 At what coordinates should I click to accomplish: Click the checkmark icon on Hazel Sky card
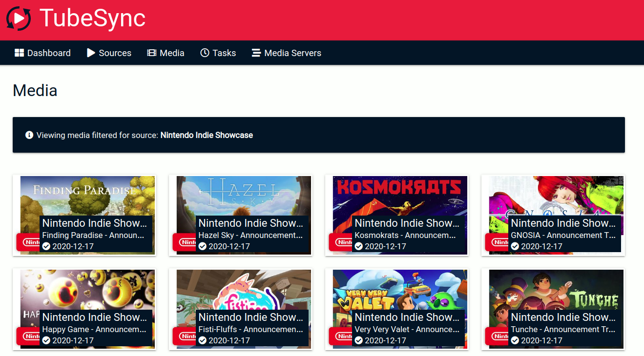point(203,246)
